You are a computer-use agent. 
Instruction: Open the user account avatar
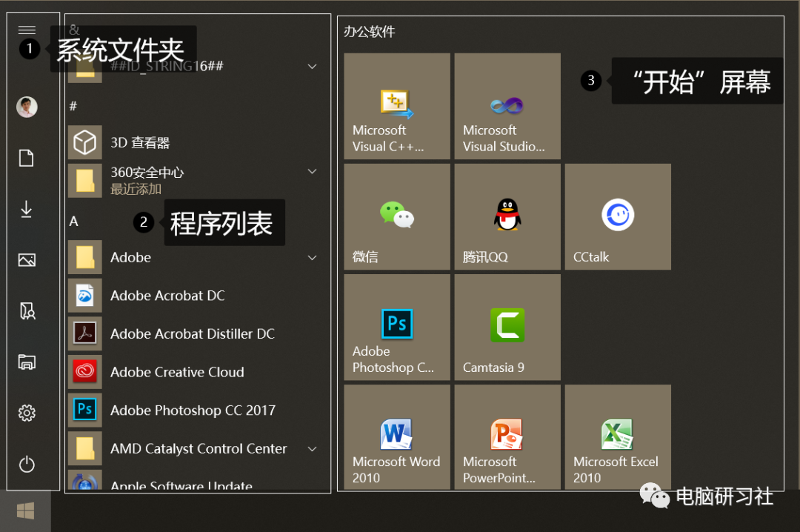pyautogui.click(x=27, y=107)
